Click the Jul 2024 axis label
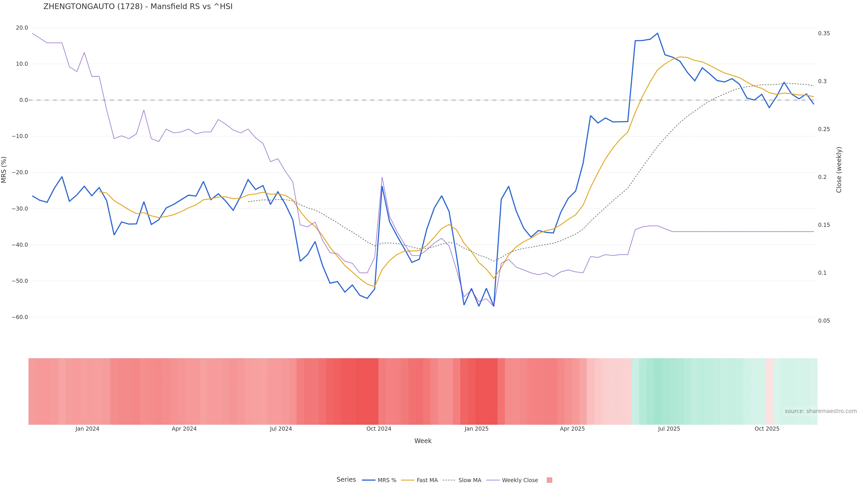This screenshot has height=488, width=868. [281, 429]
